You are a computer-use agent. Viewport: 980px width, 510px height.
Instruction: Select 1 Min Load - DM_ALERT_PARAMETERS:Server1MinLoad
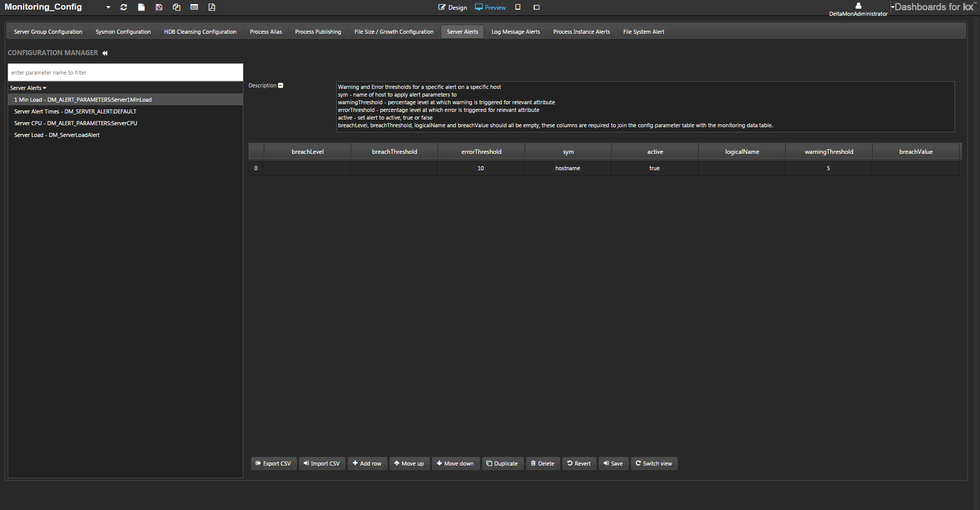tap(125, 100)
